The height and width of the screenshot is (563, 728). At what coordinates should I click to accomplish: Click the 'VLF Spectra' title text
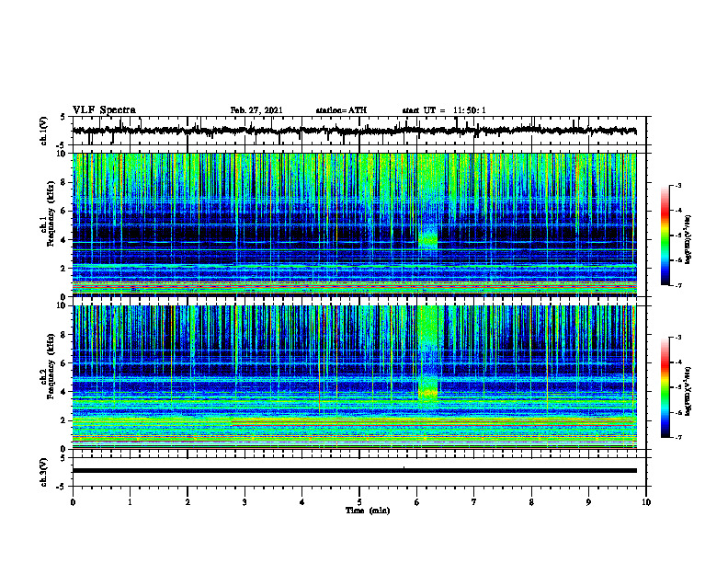[104, 110]
